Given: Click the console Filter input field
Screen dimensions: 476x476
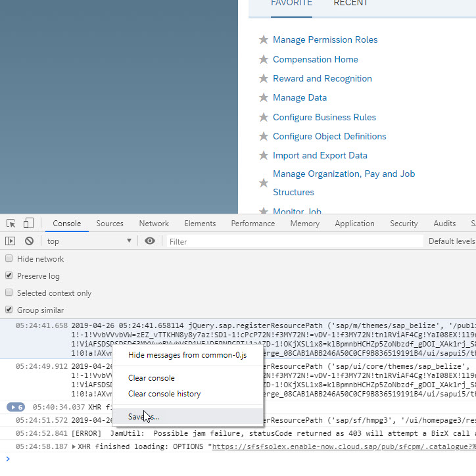Looking at the screenshot, I should 295,242.
